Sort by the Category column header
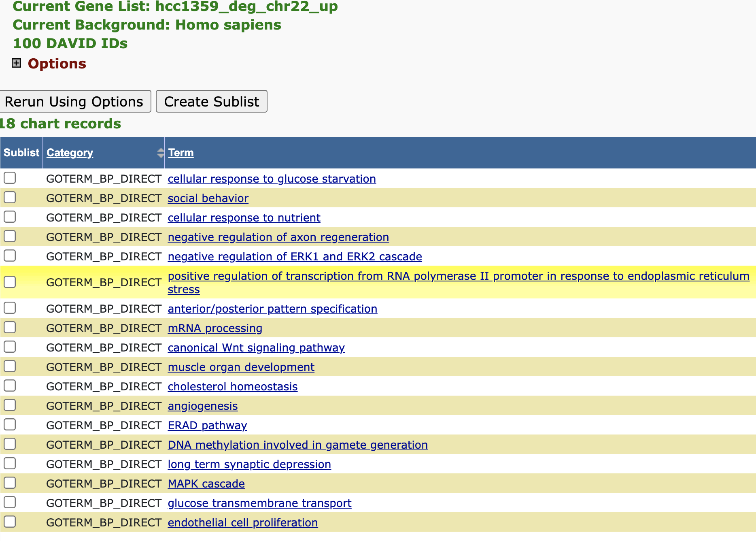 (x=70, y=153)
